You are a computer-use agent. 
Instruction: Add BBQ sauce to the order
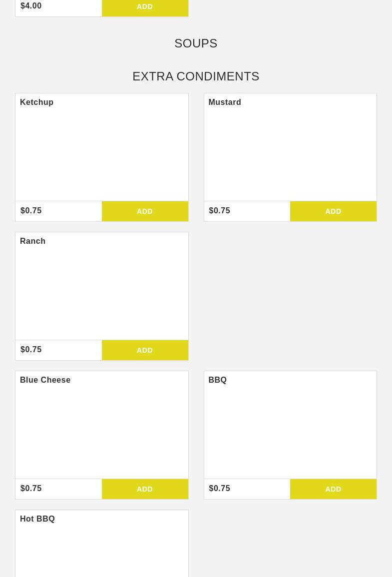[333, 489]
